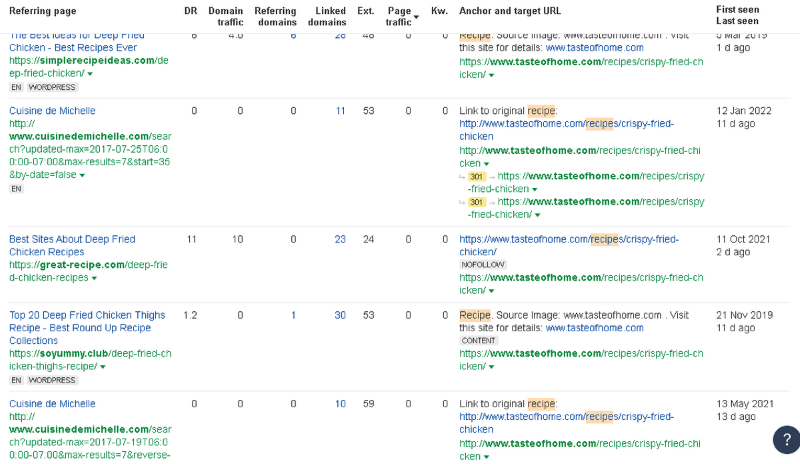Click the 12 Jan 2022 first seen date
The image size is (800, 464).
tap(744, 111)
